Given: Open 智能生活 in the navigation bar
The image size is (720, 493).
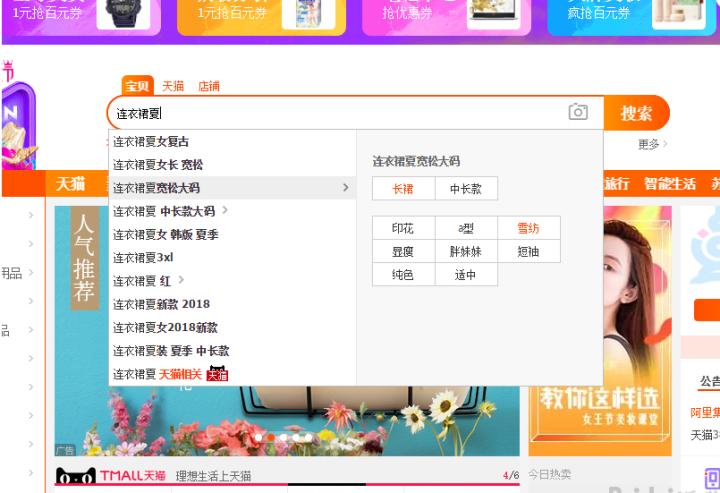Looking at the screenshot, I should point(669,184).
